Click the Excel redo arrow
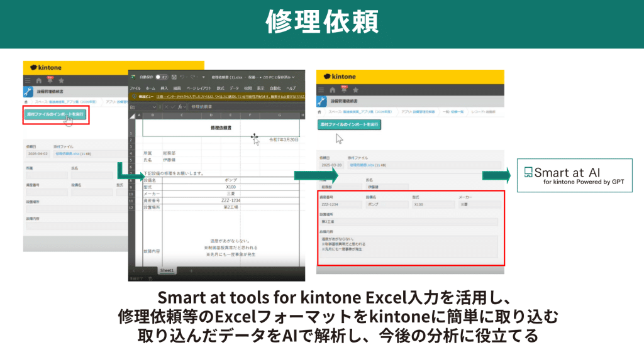The height and width of the screenshot is (362, 644). click(192, 77)
